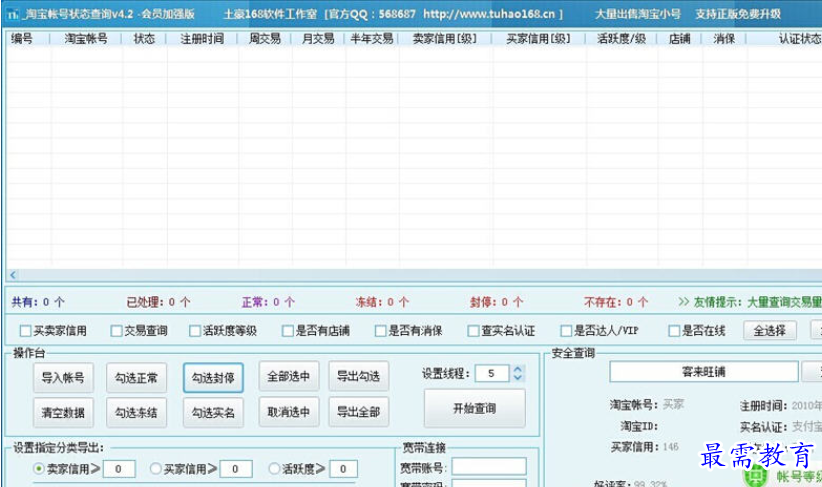Click 勾选正常 button
The image size is (822, 487).
[136, 377]
